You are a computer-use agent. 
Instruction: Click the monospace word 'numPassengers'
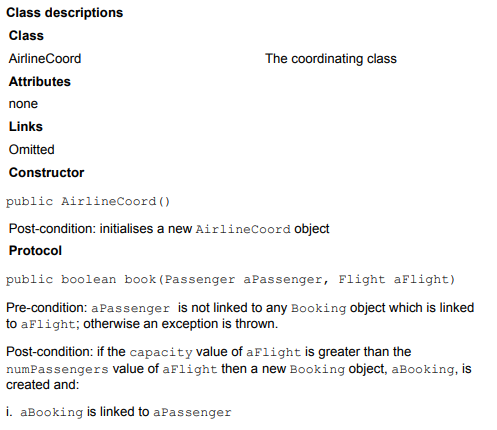pos(57,369)
